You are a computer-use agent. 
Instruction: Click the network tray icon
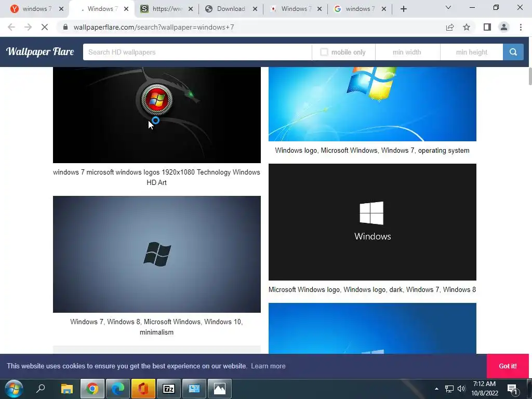(x=449, y=389)
